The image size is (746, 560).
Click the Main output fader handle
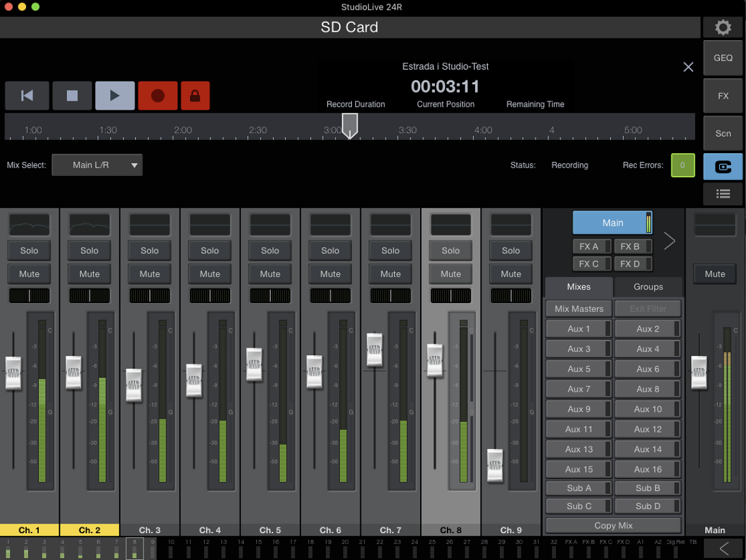pyautogui.click(x=699, y=372)
